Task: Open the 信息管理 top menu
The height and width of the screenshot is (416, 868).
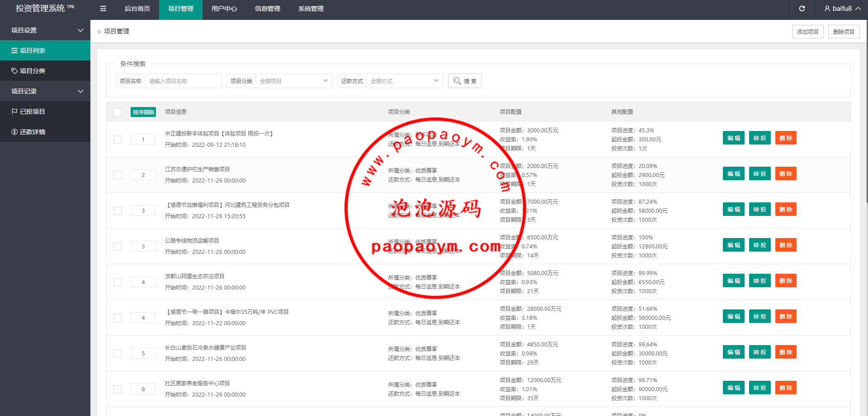Action: pyautogui.click(x=268, y=9)
